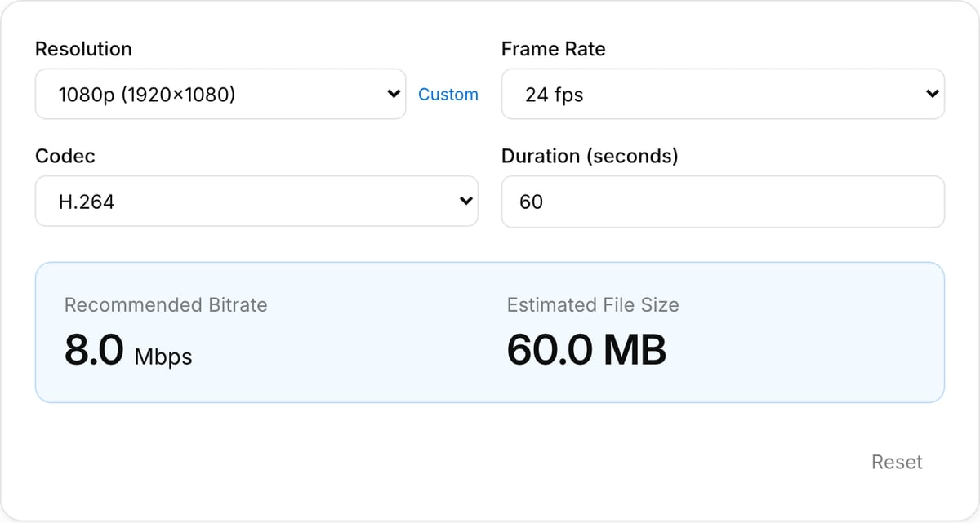The height and width of the screenshot is (523, 980).
Task: Open the Codec dropdown showing H.264
Action: tap(256, 201)
